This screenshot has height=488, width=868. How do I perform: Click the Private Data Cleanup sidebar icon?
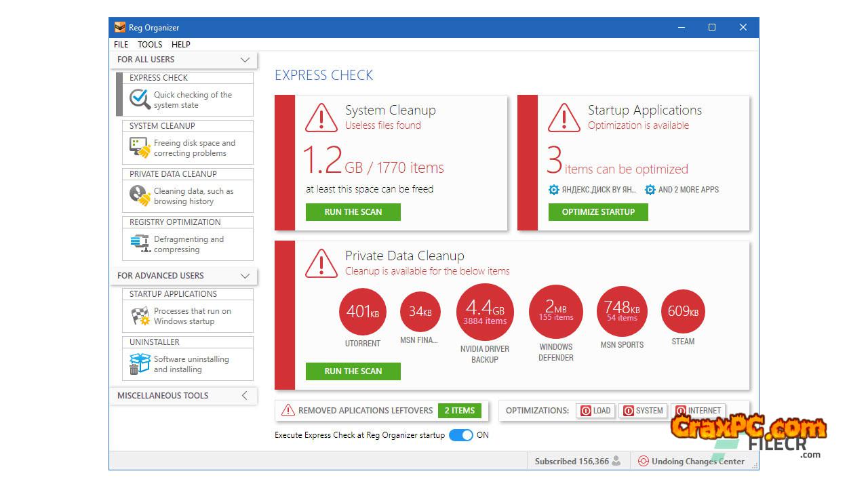(140, 196)
